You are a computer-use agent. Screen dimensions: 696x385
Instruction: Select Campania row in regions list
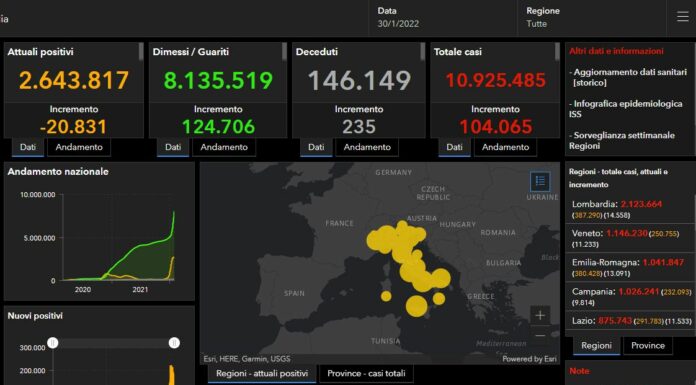point(630,297)
